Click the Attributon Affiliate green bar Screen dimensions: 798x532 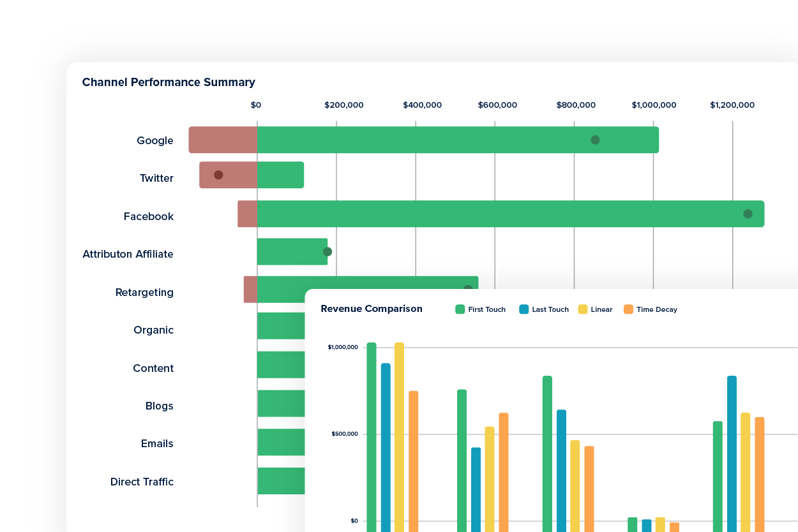(292, 251)
